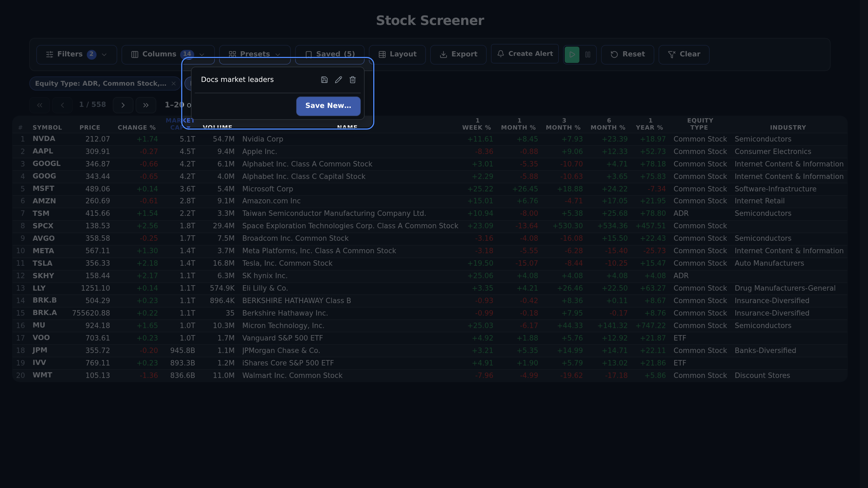Click 'Discount Stores' industry cell
Screen dimensions: 868x488
(762, 375)
